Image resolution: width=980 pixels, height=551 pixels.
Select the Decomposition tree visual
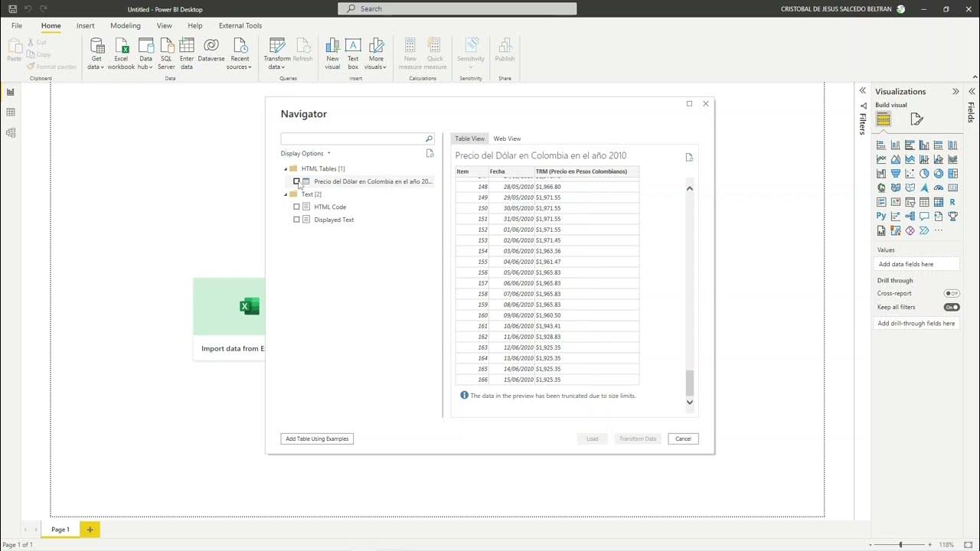(x=910, y=217)
